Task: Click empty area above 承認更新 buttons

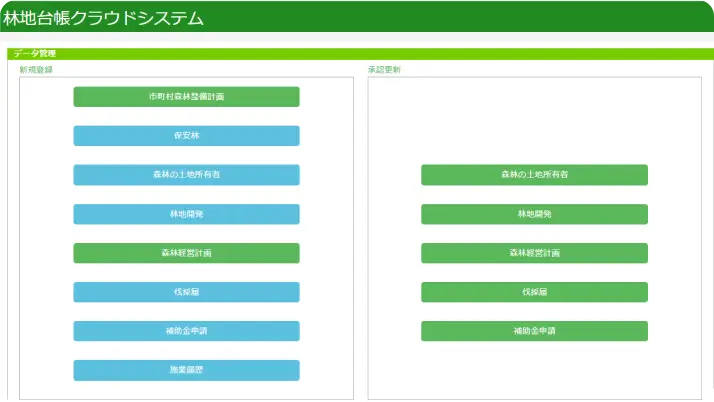Action: 534,118
